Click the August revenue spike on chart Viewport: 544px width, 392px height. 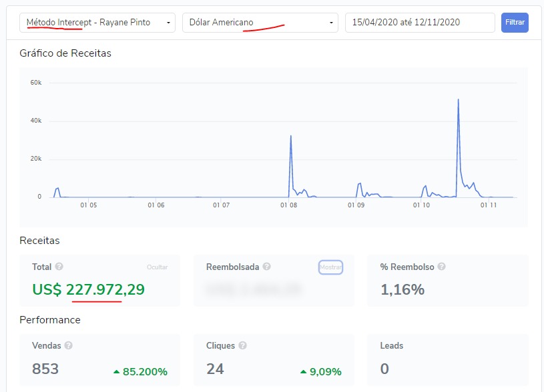click(291, 136)
